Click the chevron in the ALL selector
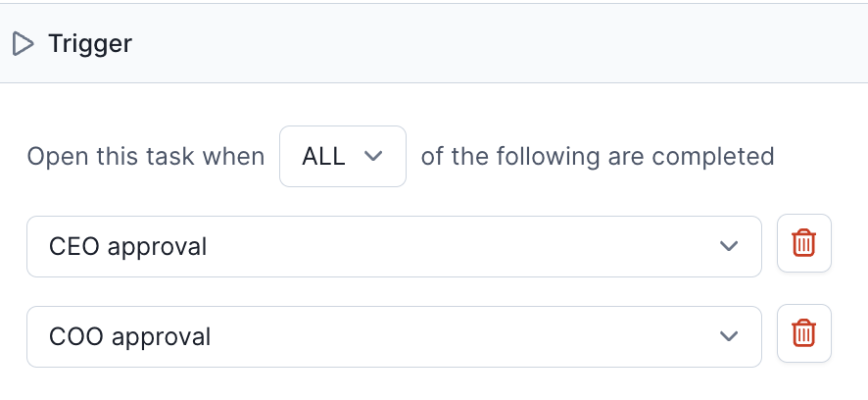 coord(373,156)
